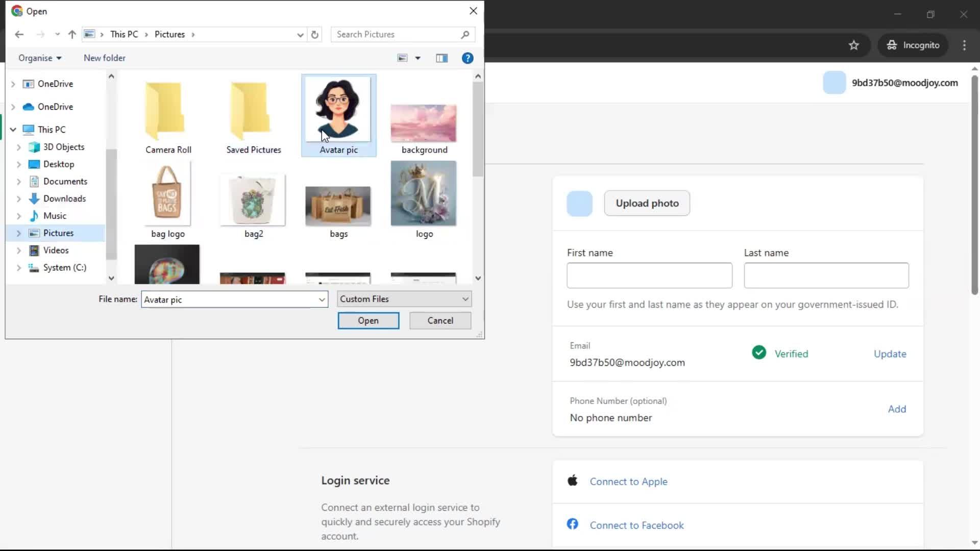The height and width of the screenshot is (551, 980).
Task: Click the file list vertical scrollbar
Action: click(478, 130)
